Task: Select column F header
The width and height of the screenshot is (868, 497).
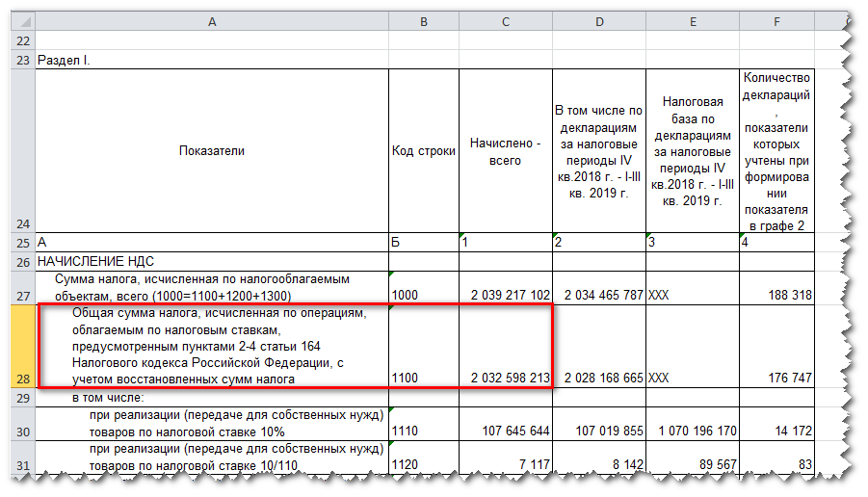Action: pyautogui.click(x=776, y=21)
